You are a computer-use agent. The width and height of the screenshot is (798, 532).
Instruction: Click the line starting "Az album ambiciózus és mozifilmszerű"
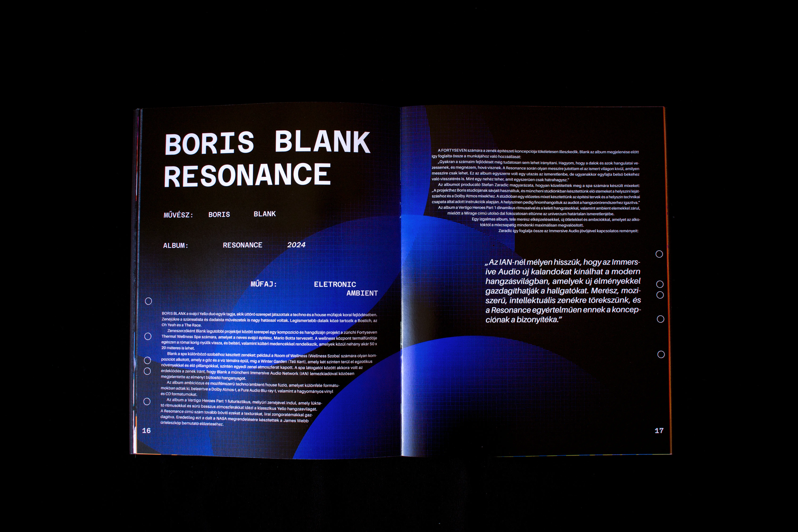click(x=253, y=384)
